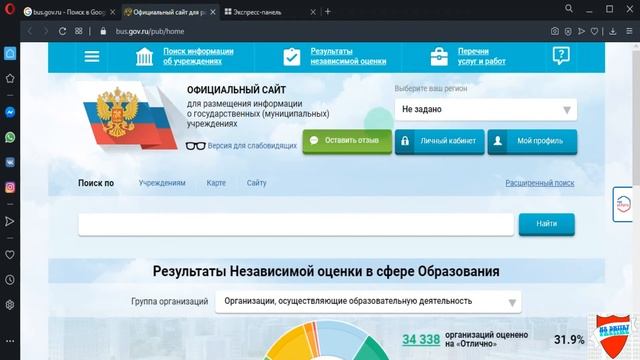This screenshot has width=640, height=360.
Task: Select search by 'Карте'
Action: pos(216,183)
